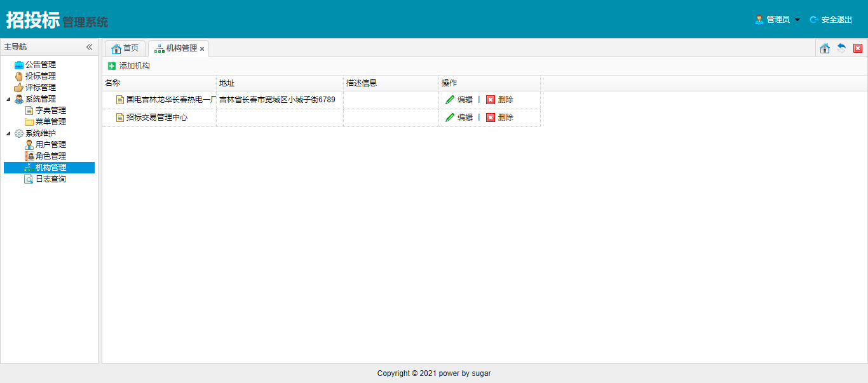Viewport: 868px width, 383px height.
Task: Open 用户管理 in navigation tree
Action: tap(51, 145)
